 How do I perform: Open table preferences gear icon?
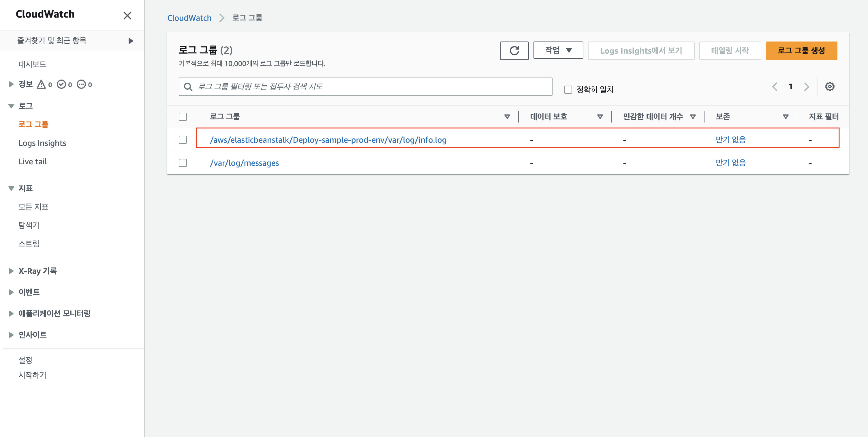pos(830,86)
